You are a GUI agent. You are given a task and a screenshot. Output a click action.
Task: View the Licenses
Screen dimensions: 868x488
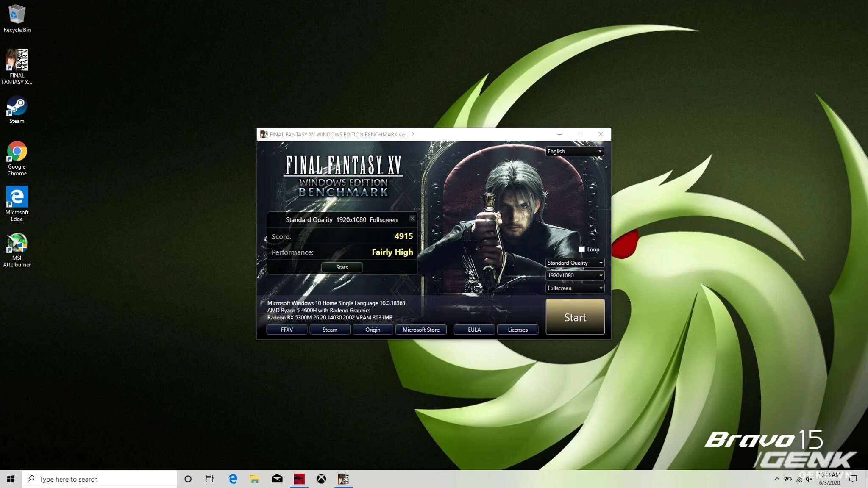click(517, 330)
